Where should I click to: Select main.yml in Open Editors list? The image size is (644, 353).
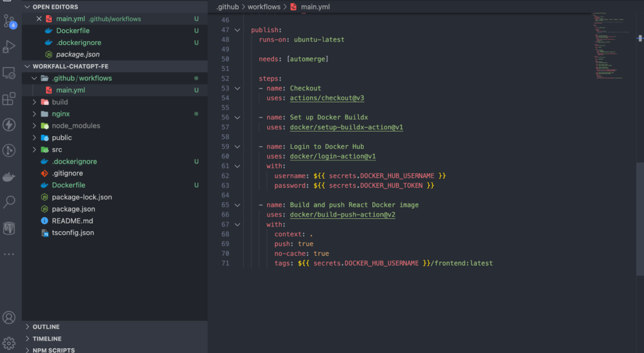click(x=115, y=18)
